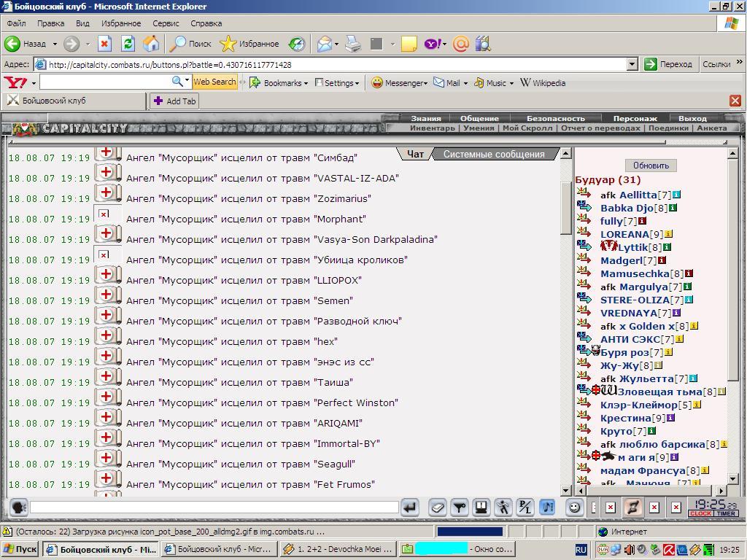
Task: Open the Поединки link in game menu
Action: (x=668, y=128)
